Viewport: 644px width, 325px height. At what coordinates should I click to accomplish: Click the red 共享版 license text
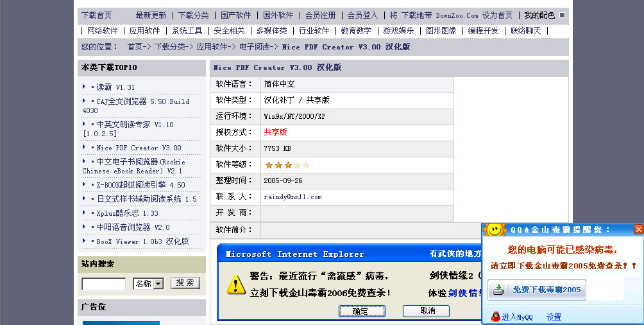point(275,132)
